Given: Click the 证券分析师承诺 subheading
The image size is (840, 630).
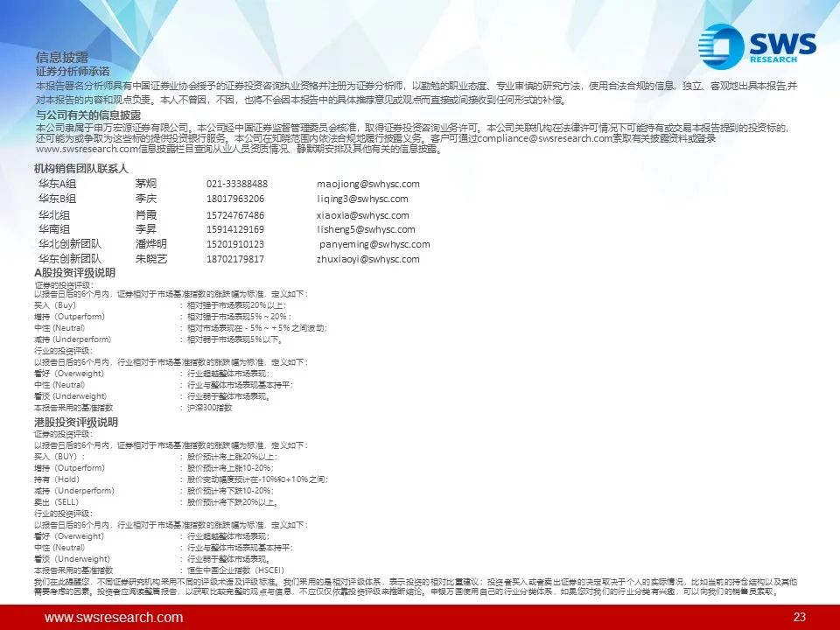Looking at the screenshot, I should point(73,71).
